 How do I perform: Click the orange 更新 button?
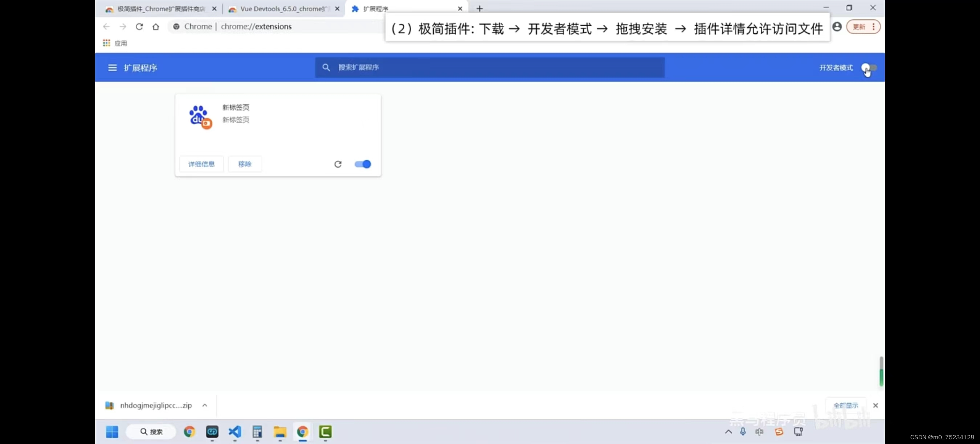tap(859, 26)
